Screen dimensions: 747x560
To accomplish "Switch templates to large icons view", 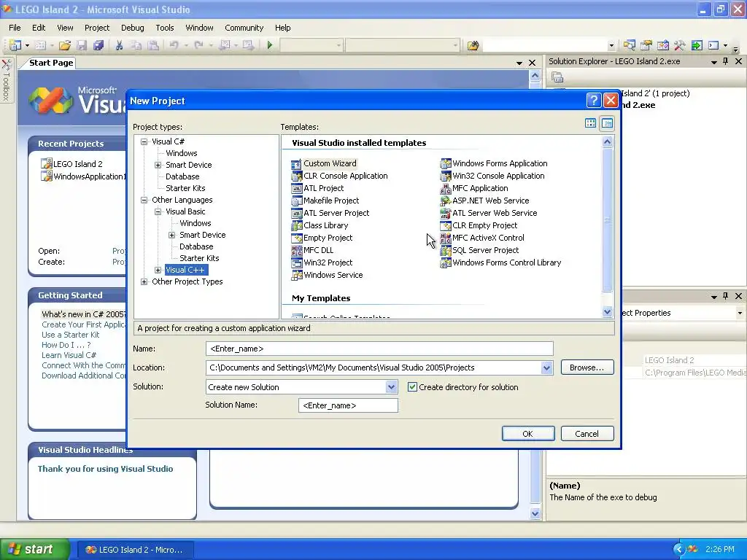I will coord(590,123).
